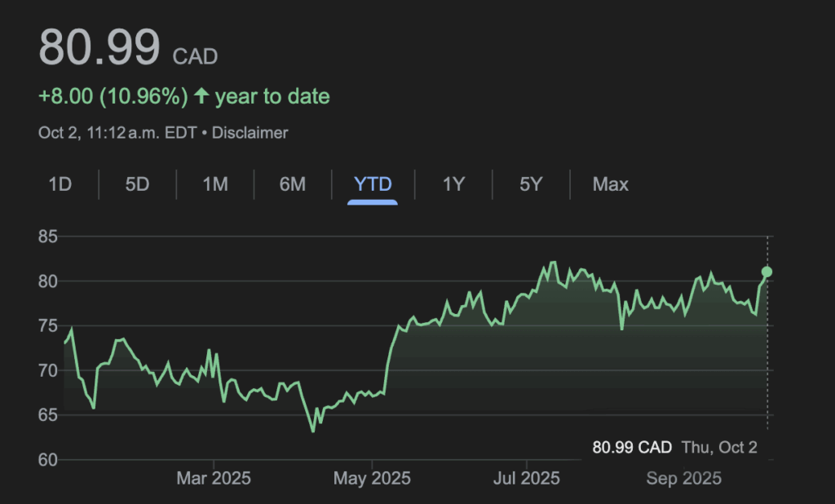Click the green upward arrow icon
The image size is (835, 504).
[x=201, y=96]
